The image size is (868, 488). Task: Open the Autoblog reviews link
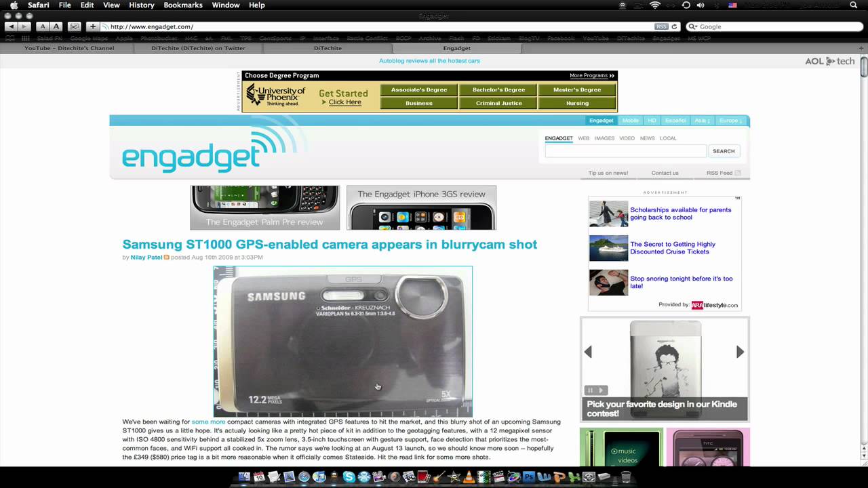[x=429, y=61]
